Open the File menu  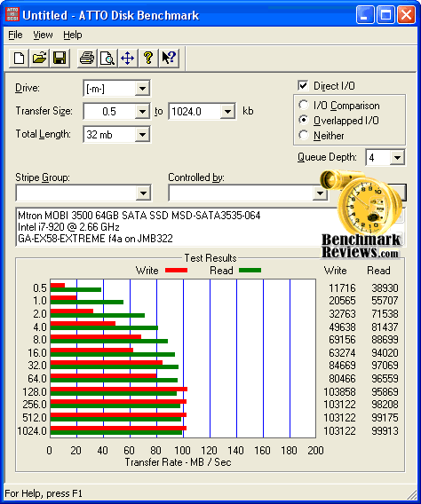[x=15, y=35]
